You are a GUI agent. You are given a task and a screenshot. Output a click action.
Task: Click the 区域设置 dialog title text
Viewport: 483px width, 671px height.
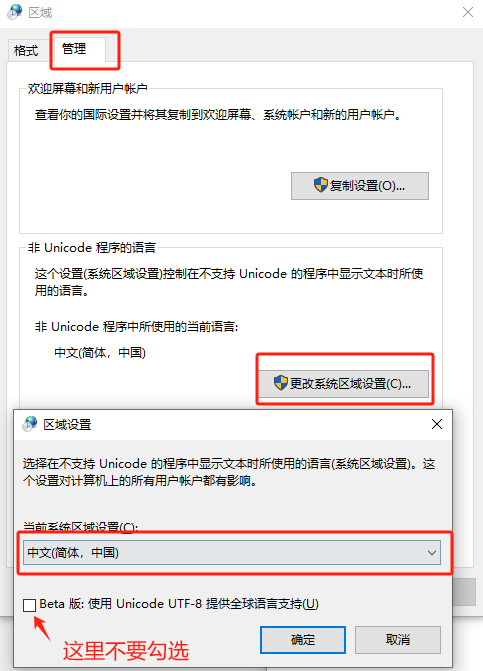click(67, 425)
